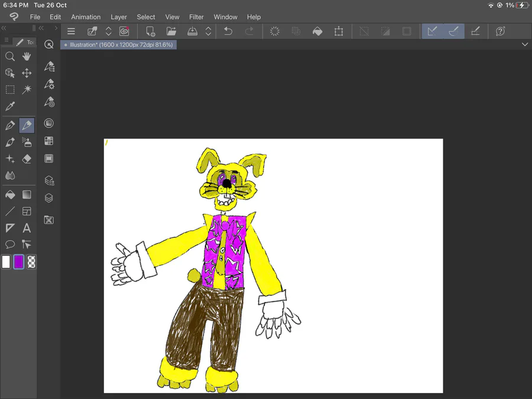Invert the selected area

pos(385,31)
